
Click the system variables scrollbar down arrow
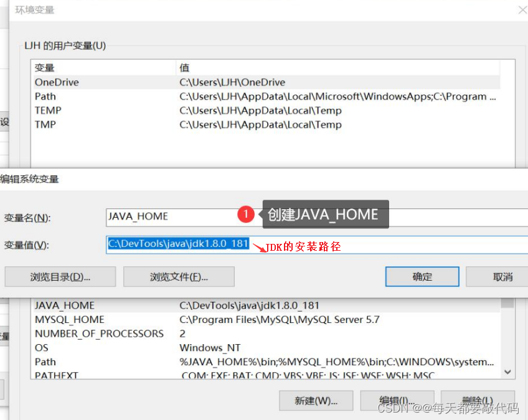(506, 371)
